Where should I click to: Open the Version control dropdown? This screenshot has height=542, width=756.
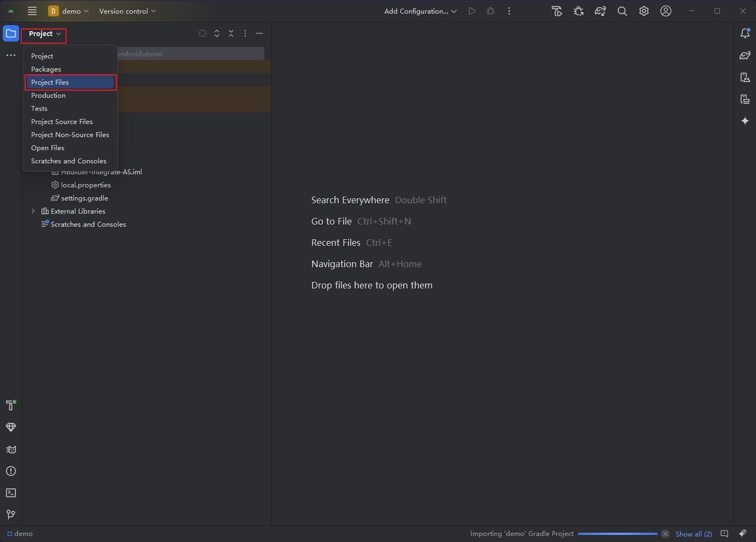(127, 11)
